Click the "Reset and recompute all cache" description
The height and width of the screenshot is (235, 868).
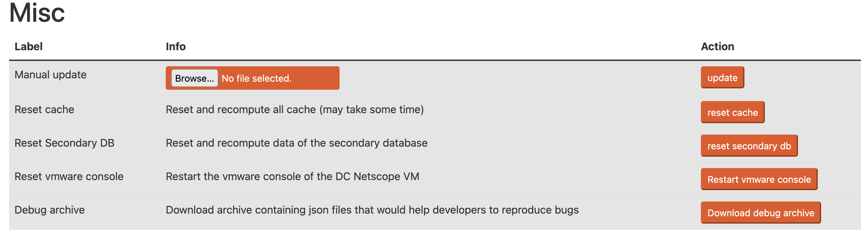click(x=294, y=109)
